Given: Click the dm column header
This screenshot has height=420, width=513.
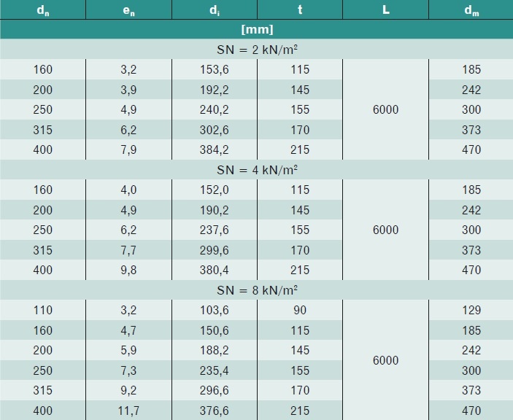Looking at the screenshot, I should tap(471, 9).
